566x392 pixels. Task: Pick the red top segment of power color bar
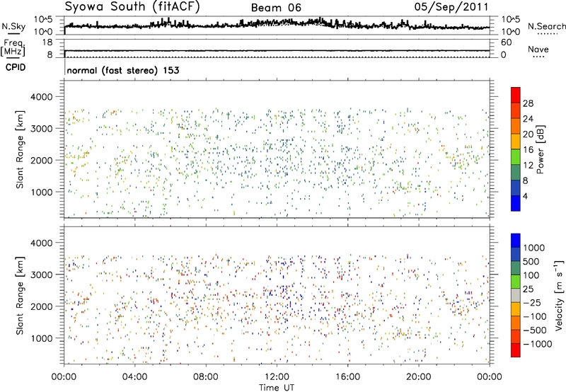[516, 95]
